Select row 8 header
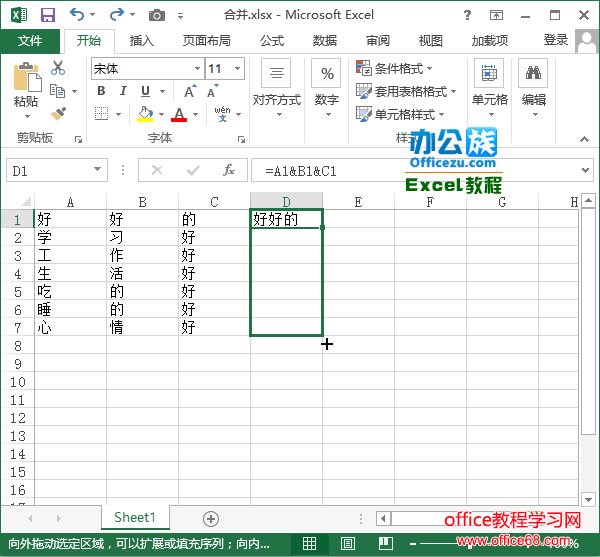Screen dimensions: 600x557 point(18,346)
